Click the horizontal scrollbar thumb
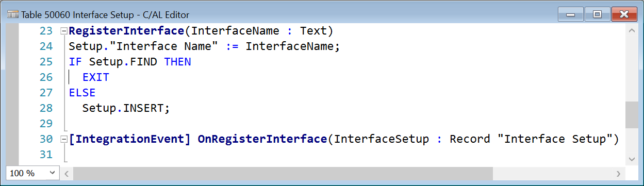 tap(283, 173)
